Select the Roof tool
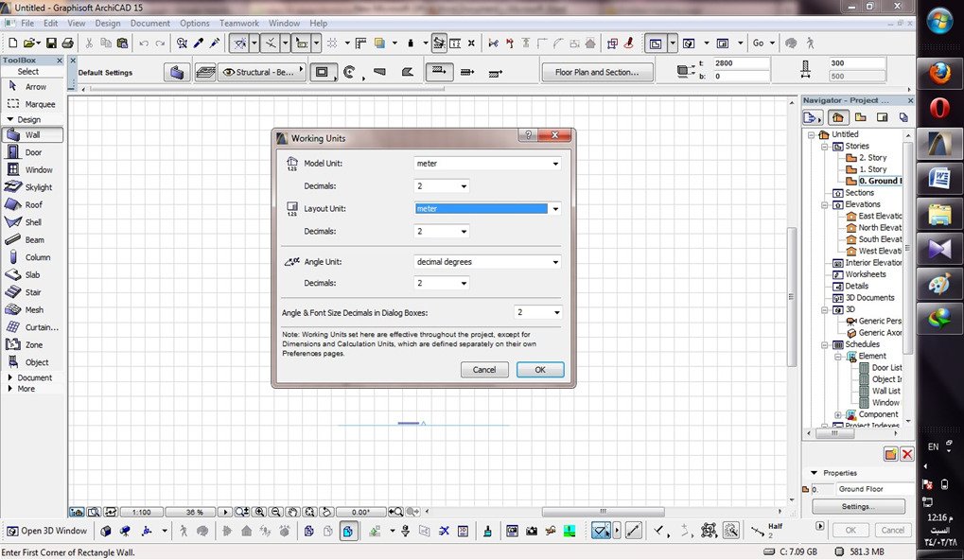The image size is (964, 560). click(33, 204)
